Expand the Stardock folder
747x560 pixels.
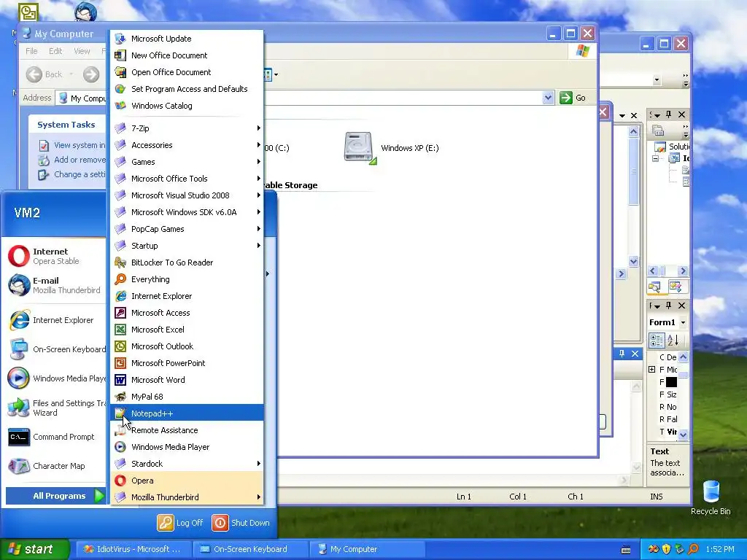coord(187,463)
